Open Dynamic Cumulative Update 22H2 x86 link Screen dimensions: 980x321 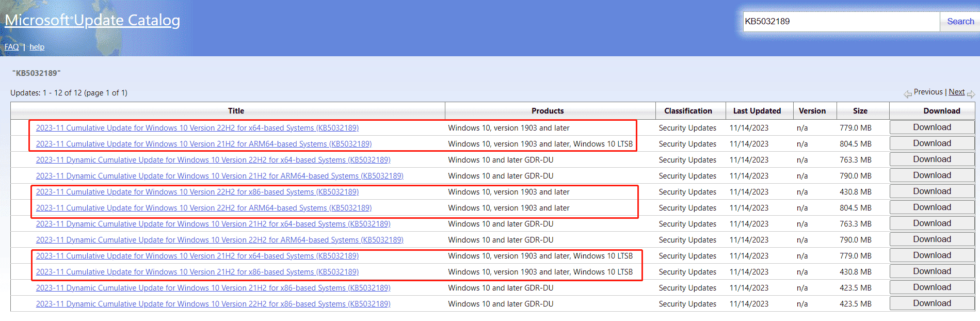tap(213, 304)
